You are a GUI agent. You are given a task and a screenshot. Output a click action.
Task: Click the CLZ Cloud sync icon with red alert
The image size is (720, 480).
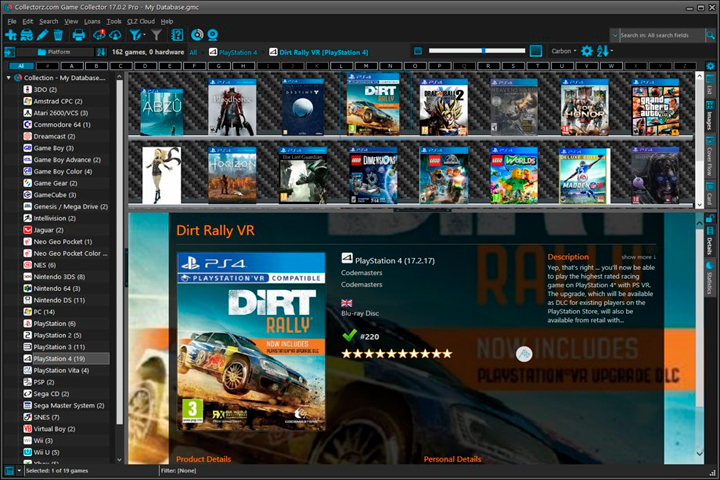coord(99,35)
